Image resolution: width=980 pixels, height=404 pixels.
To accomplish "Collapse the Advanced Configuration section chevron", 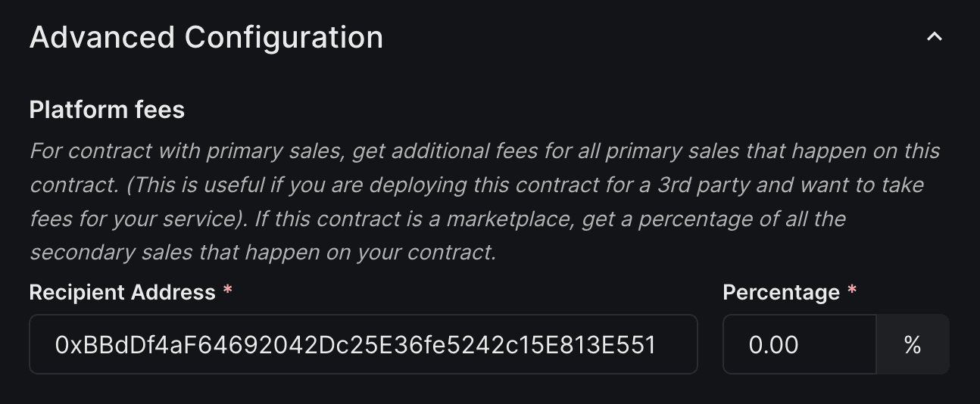I will (935, 37).
